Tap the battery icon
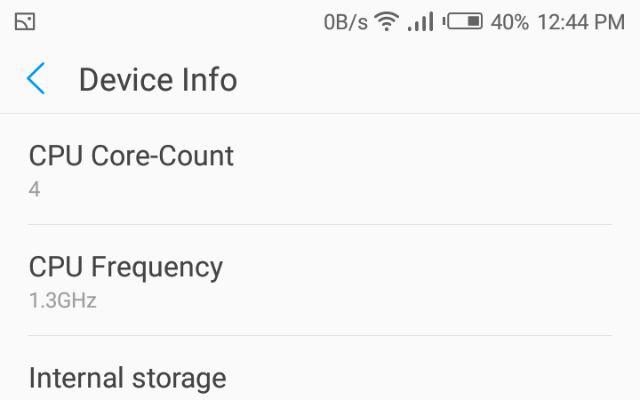The image size is (640, 400). (x=462, y=21)
